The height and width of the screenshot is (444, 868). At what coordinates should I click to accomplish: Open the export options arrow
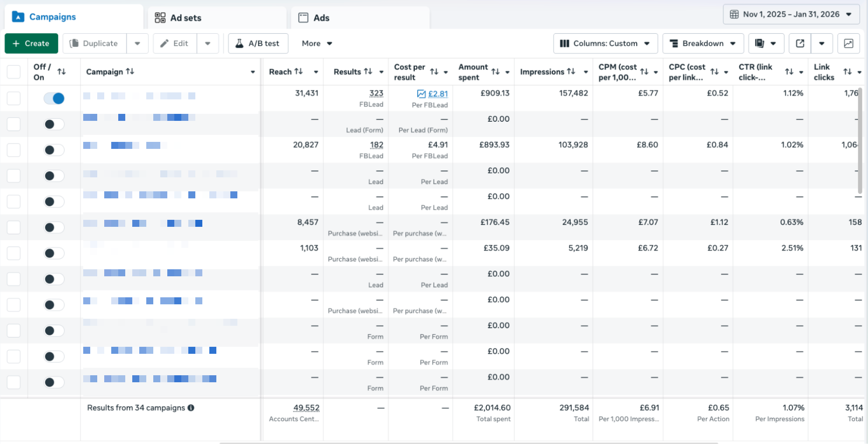coord(822,43)
